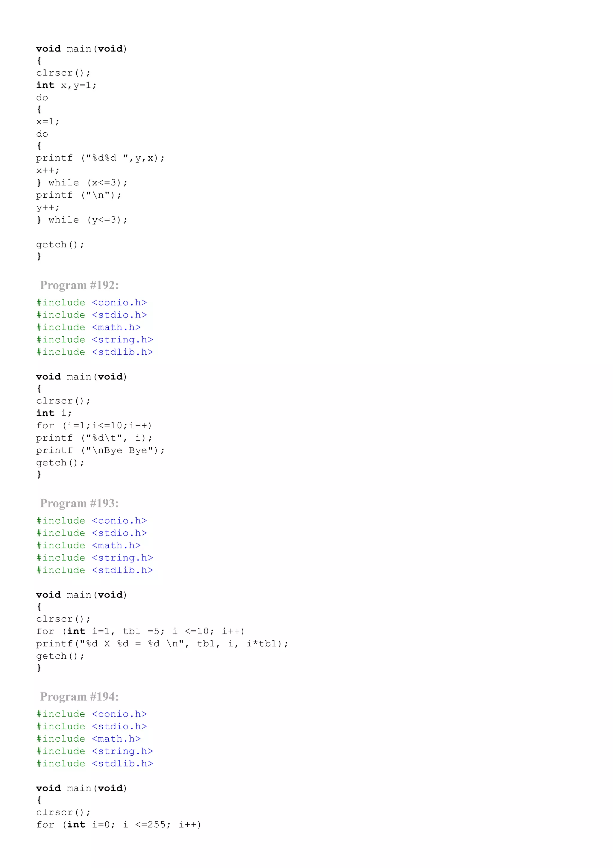The width and height of the screenshot is (613, 868).
Task: Click '#include <string.h>' under Program #194
Action: pos(94,751)
